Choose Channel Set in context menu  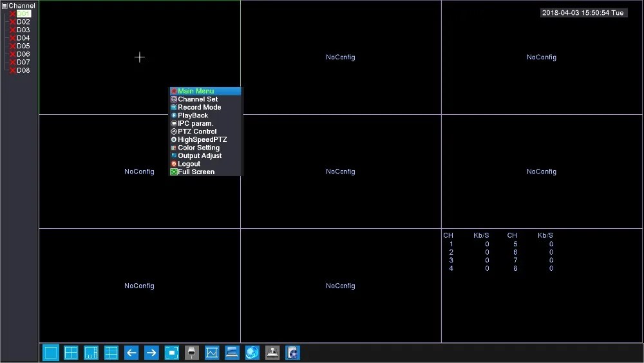coord(205,99)
